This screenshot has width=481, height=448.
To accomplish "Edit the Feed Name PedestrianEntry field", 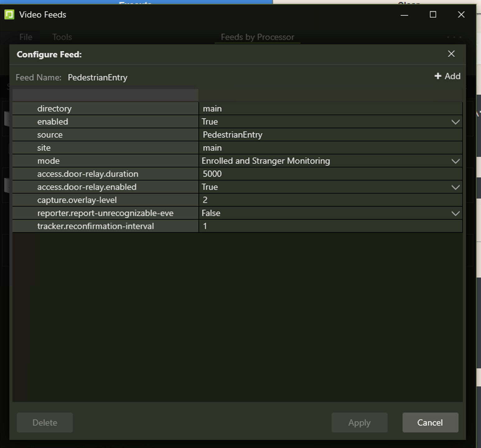I will [x=98, y=77].
